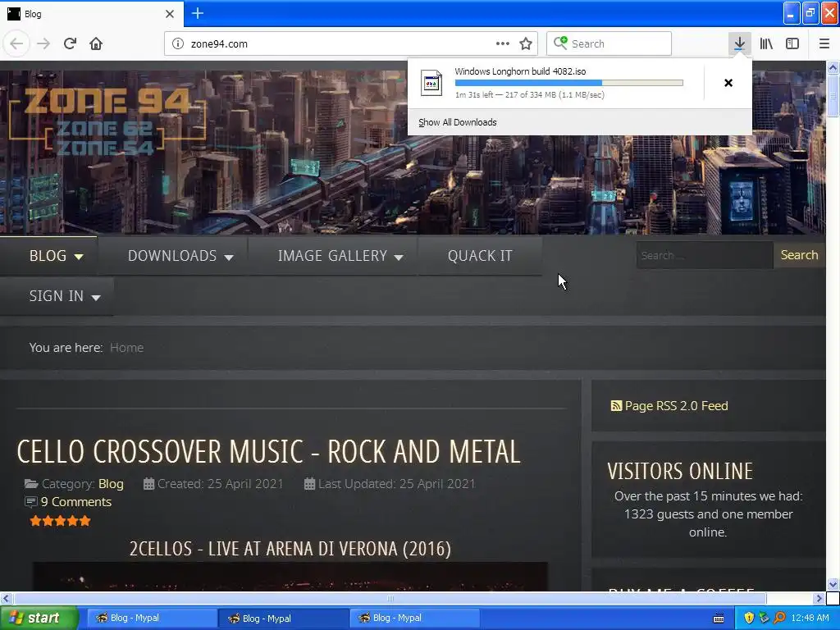
Task: Show sidebars icon in toolbar
Action: pyautogui.click(x=792, y=43)
